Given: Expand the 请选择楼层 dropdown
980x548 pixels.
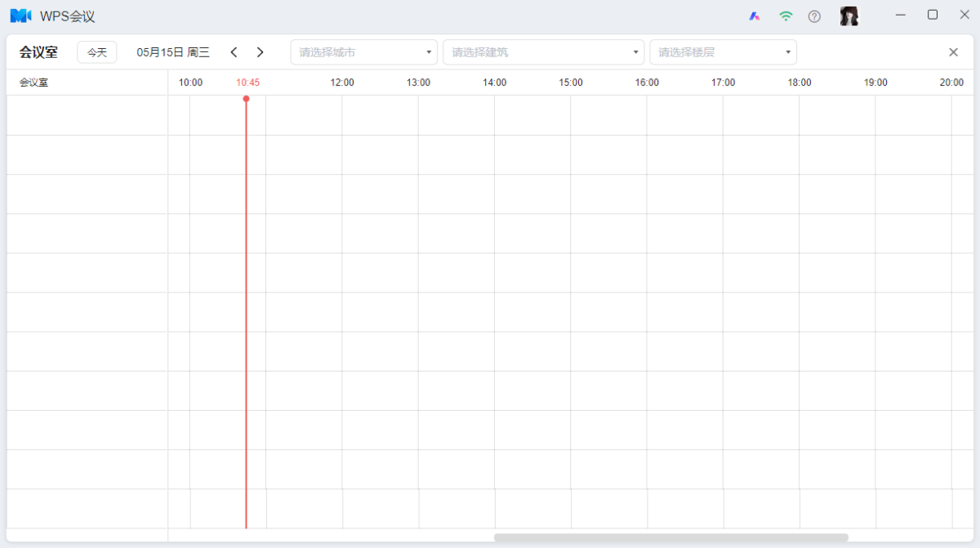Looking at the screenshot, I should 723,52.
